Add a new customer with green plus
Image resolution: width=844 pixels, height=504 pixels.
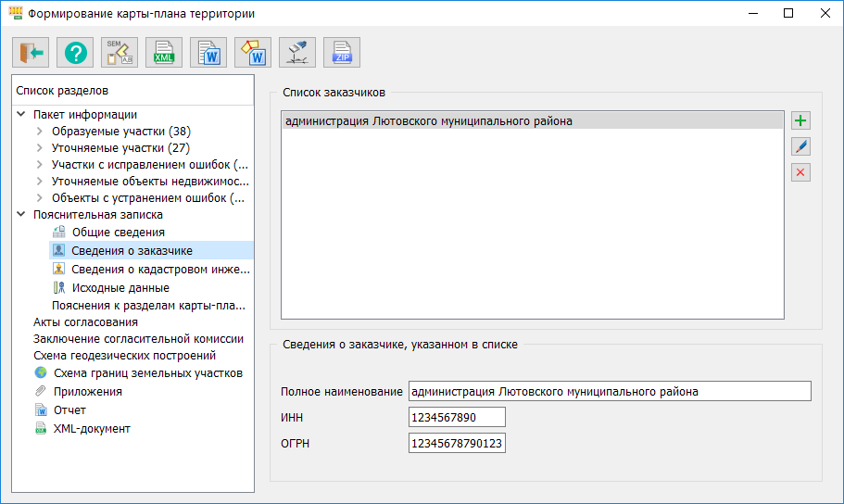(x=800, y=120)
